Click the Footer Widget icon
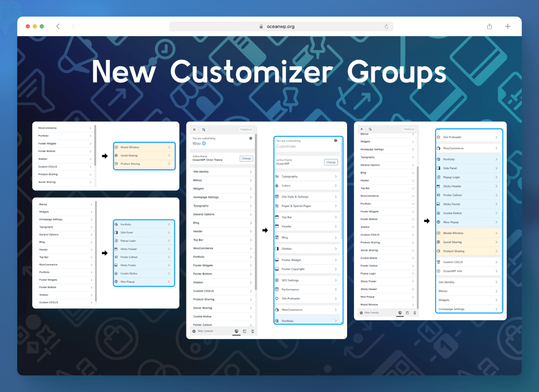 [277, 260]
